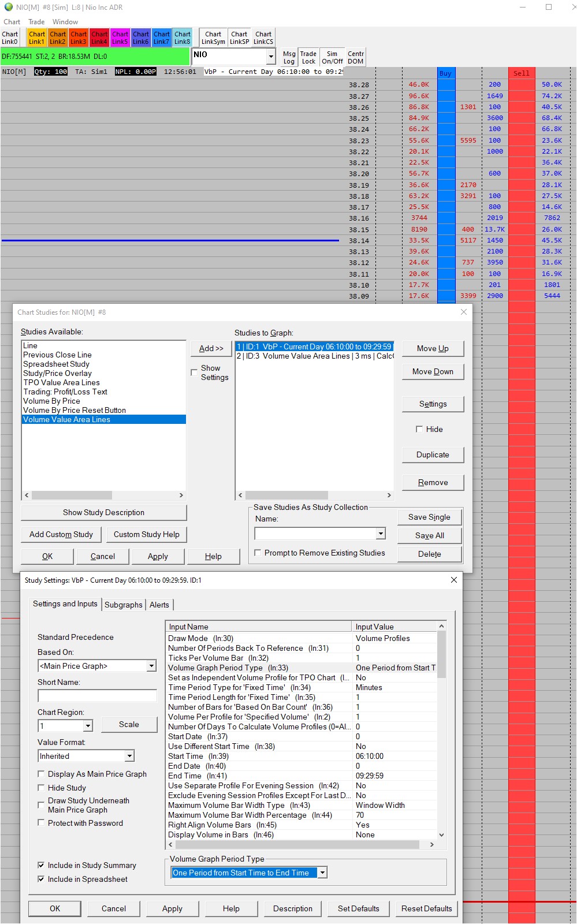Click the Buy column header
The image size is (577, 924).
coord(445,73)
